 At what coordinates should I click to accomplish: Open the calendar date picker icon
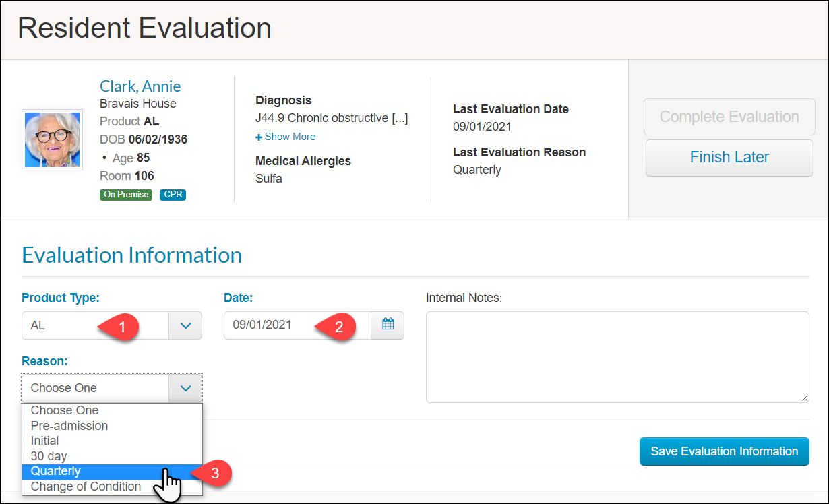[388, 325]
